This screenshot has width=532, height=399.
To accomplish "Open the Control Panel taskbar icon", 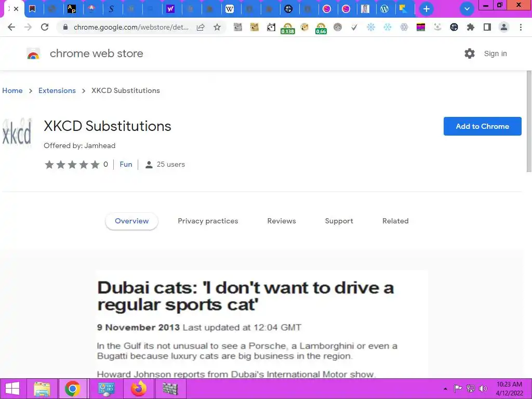I will [107, 389].
